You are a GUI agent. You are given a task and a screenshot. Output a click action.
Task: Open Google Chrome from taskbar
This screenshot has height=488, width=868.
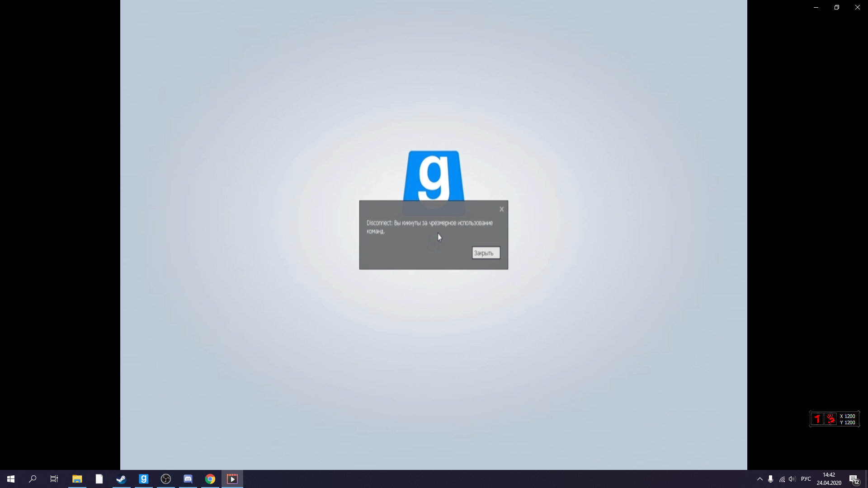coord(210,479)
